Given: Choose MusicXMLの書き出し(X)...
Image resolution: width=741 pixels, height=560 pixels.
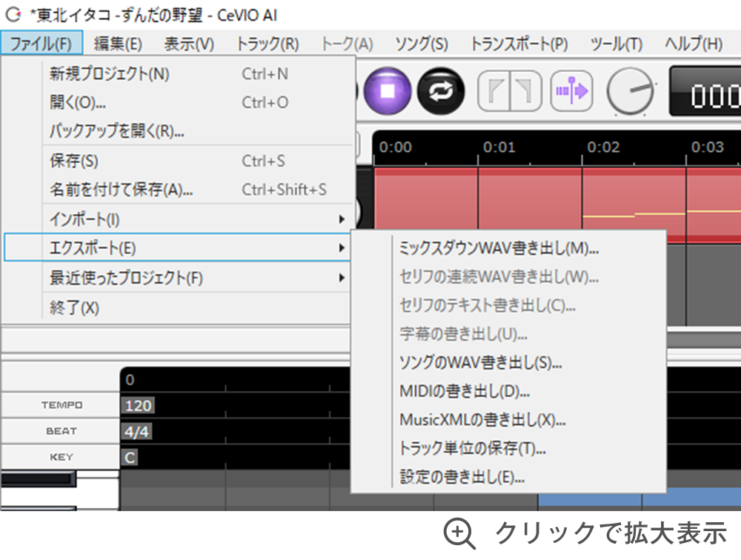Looking at the screenshot, I should pyautogui.click(x=508, y=420).
